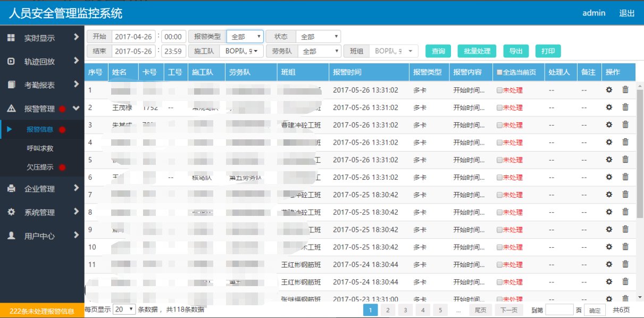Open settings gear for row 5
The width and height of the screenshot is (644, 318).
(x=609, y=160)
